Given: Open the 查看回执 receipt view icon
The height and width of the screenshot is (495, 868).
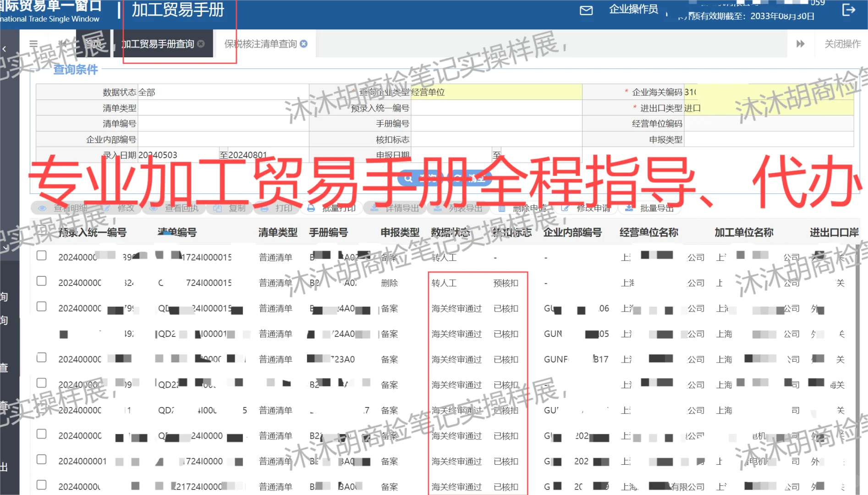Looking at the screenshot, I should click(x=154, y=208).
